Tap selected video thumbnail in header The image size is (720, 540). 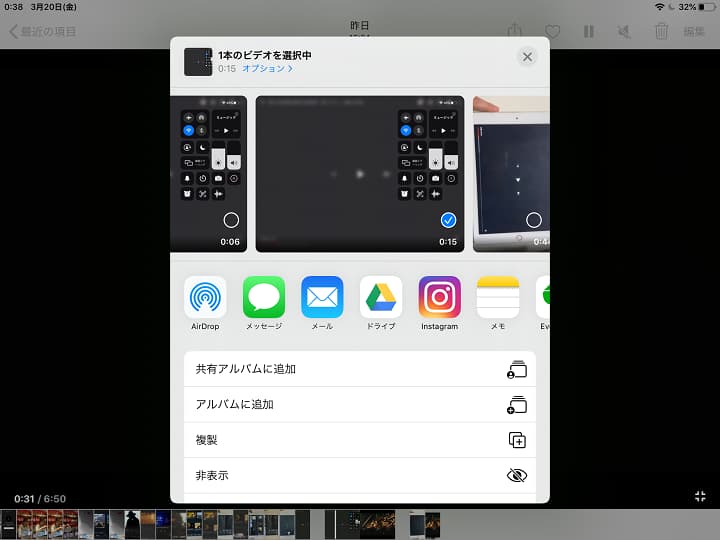point(198,62)
